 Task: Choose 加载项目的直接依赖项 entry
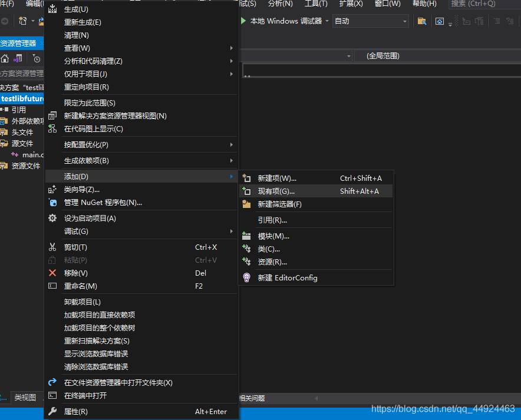[x=141, y=315]
